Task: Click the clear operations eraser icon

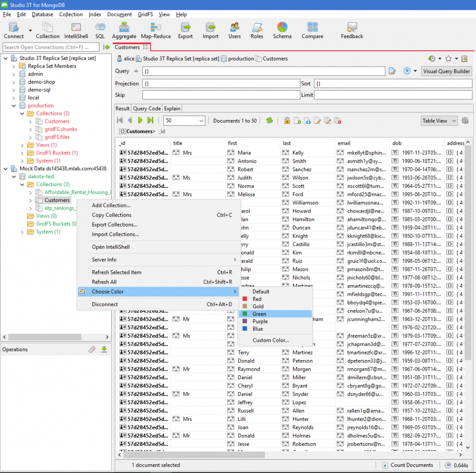Action: [x=92, y=349]
